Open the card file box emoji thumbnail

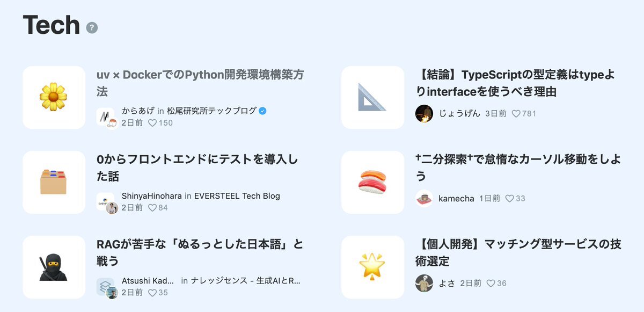point(54,182)
